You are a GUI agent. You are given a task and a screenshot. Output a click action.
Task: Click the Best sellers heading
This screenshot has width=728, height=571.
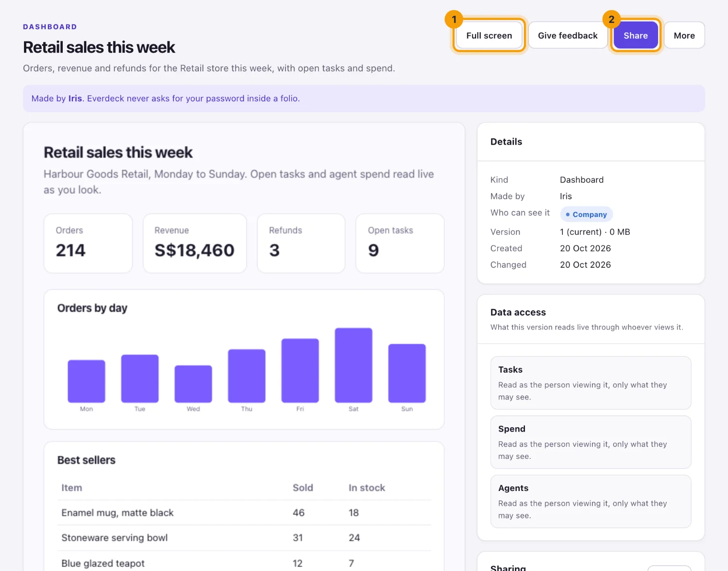[86, 460]
